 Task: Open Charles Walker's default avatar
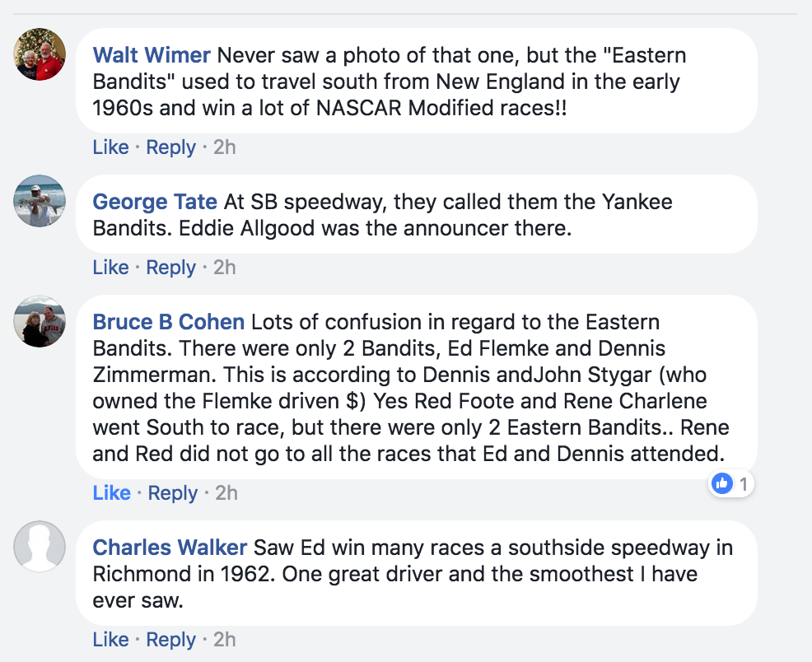[40, 547]
